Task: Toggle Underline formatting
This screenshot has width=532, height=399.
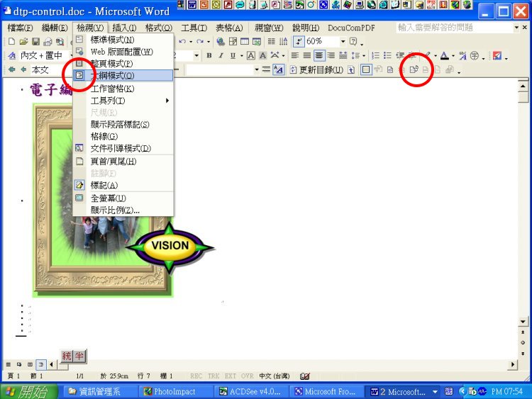Action: click(x=233, y=55)
